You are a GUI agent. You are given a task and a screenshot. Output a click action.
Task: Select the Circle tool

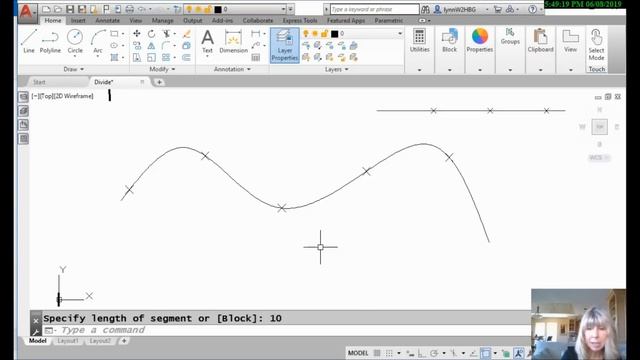point(75,41)
